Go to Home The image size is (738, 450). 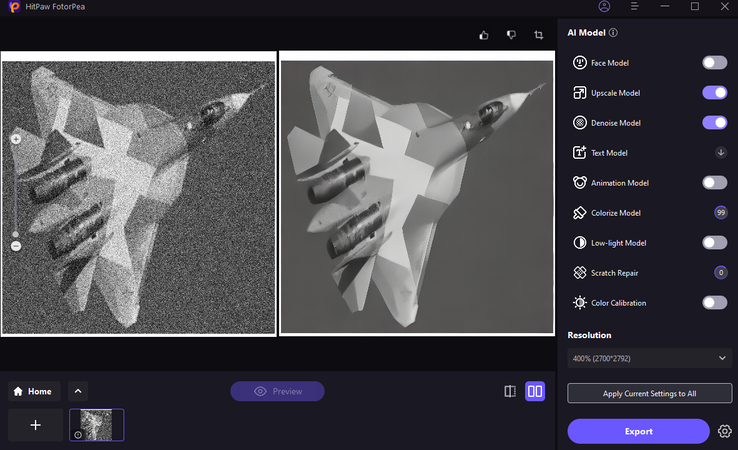pyautogui.click(x=34, y=391)
